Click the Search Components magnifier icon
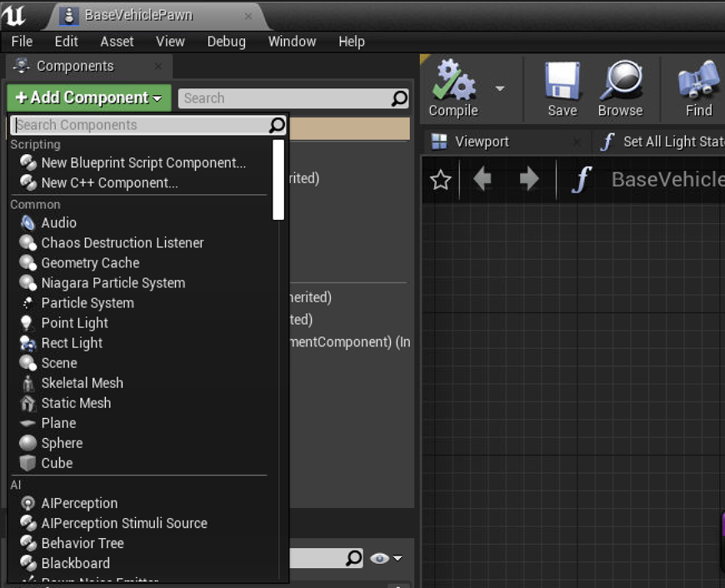 pos(277,125)
